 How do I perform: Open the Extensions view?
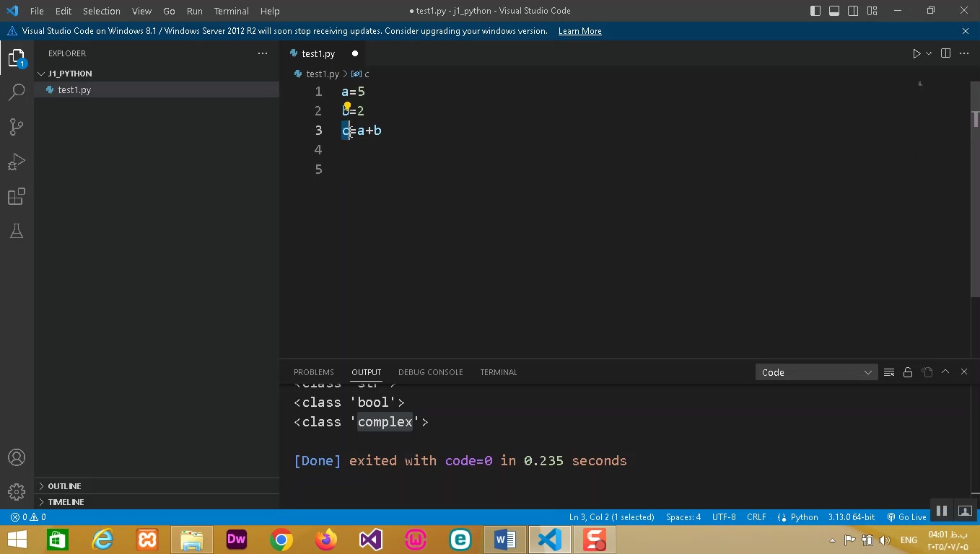17,196
